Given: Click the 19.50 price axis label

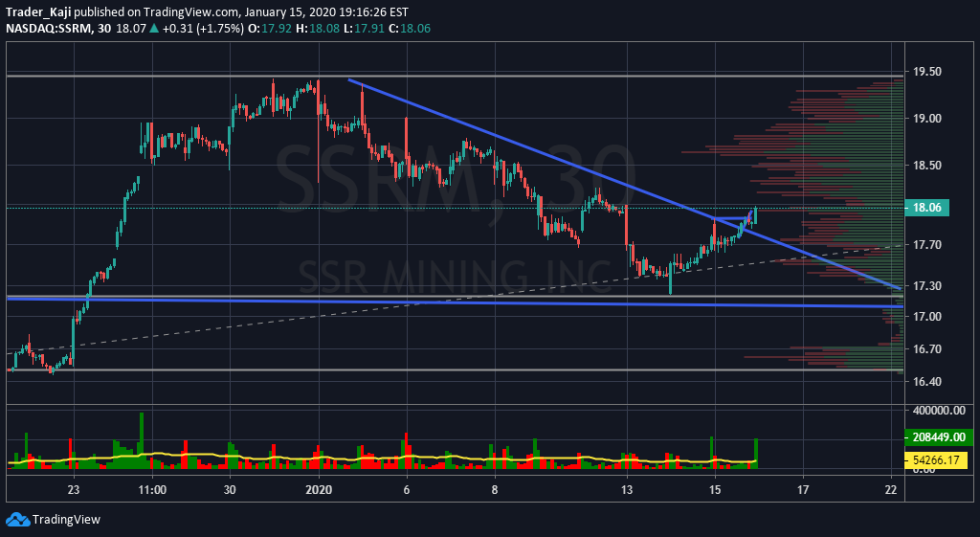Looking at the screenshot, I should (x=926, y=72).
